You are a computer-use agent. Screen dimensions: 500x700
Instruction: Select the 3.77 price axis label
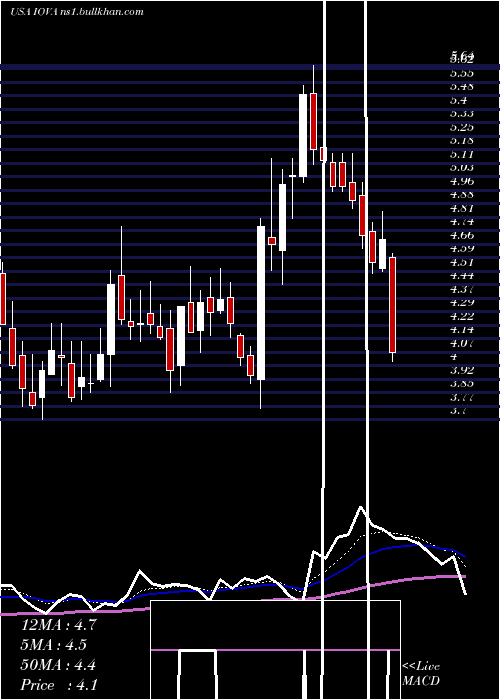pyautogui.click(x=462, y=397)
